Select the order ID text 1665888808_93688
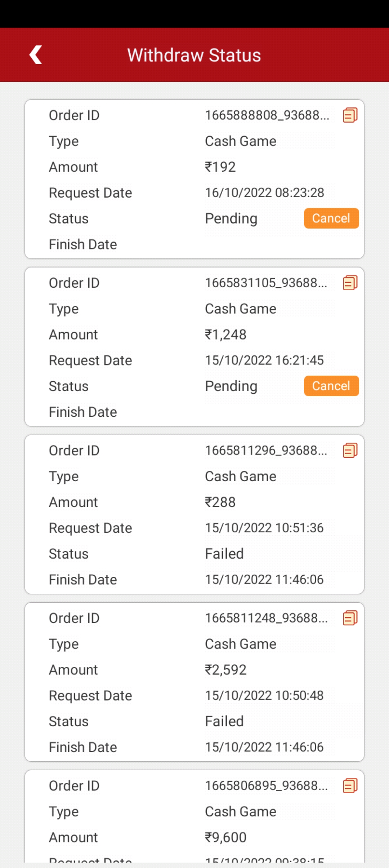Image resolution: width=389 pixels, height=868 pixels. pyautogui.click(x=267, y=115)
